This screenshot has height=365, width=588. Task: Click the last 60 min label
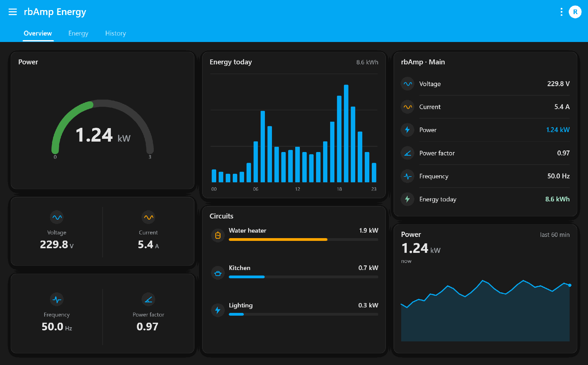(x=555, y=235)
